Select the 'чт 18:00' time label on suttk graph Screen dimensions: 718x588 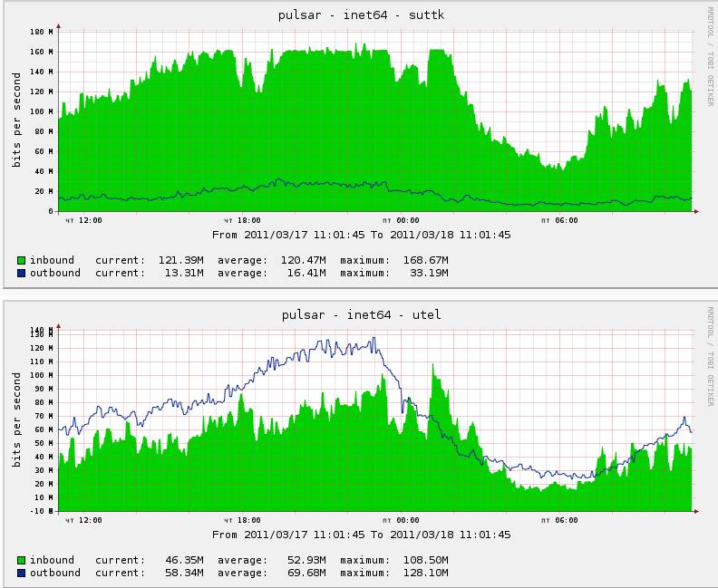coord(242,220)
